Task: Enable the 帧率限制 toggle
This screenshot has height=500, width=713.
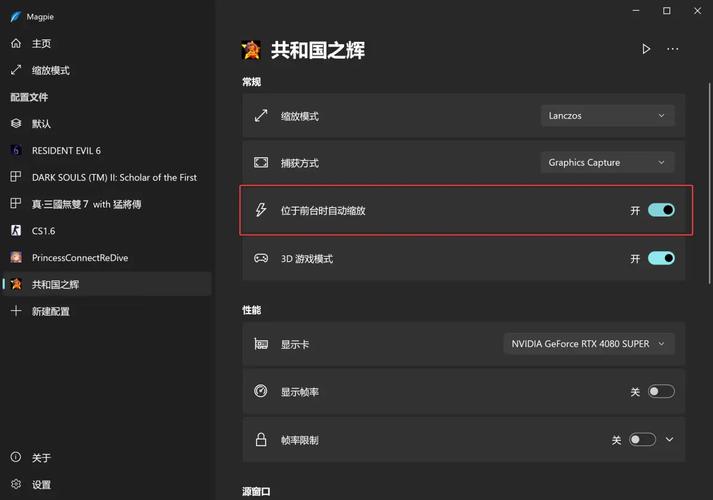Action: coord(642,440)
